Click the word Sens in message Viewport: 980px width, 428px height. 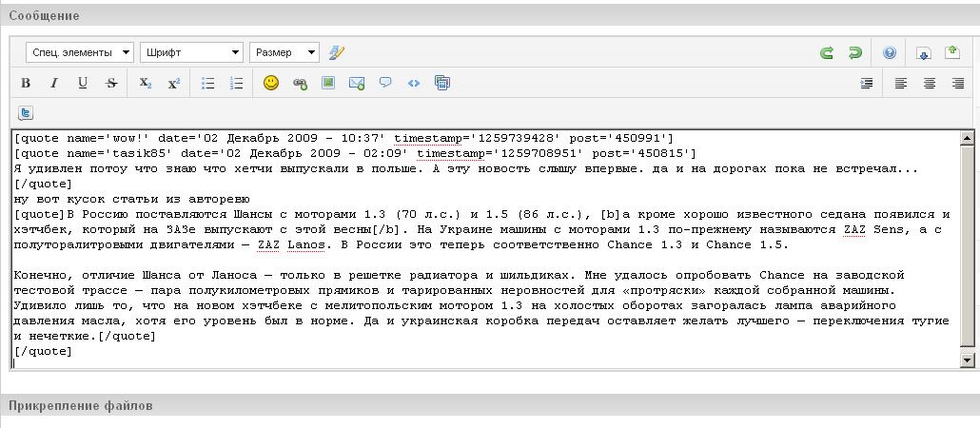click(889, 230)
